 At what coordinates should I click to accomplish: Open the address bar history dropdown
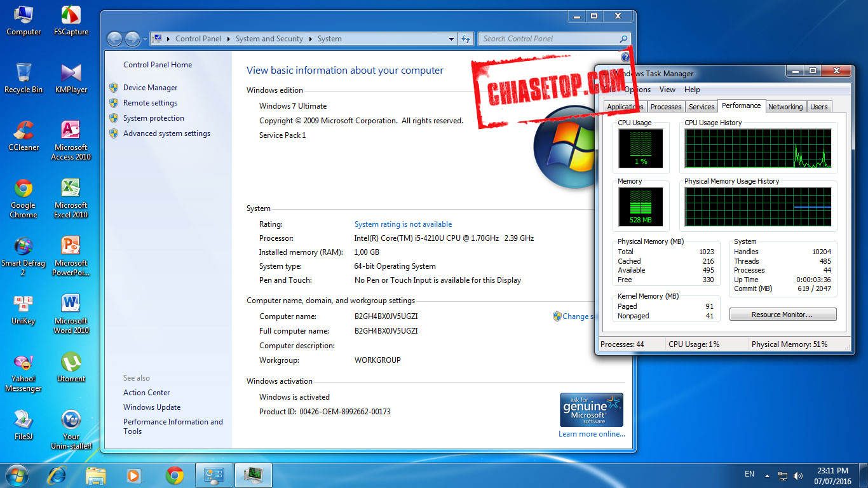click(451, 39)
